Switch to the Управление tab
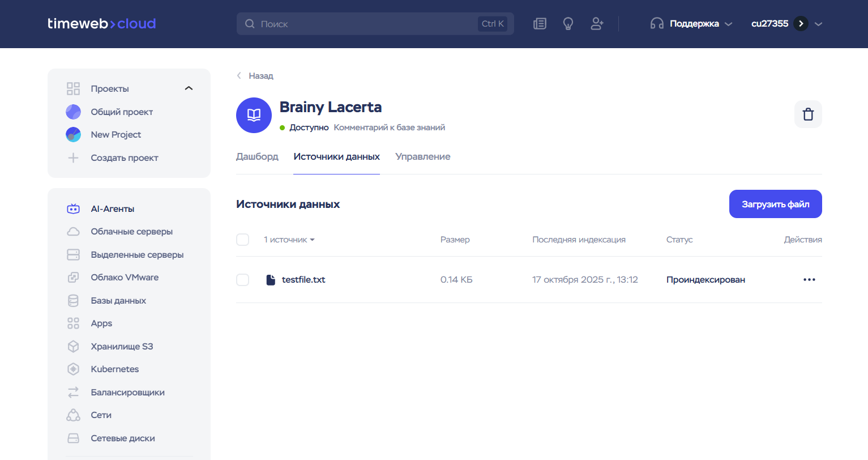This screenshot has width=868, height=460. coord(422,156)
